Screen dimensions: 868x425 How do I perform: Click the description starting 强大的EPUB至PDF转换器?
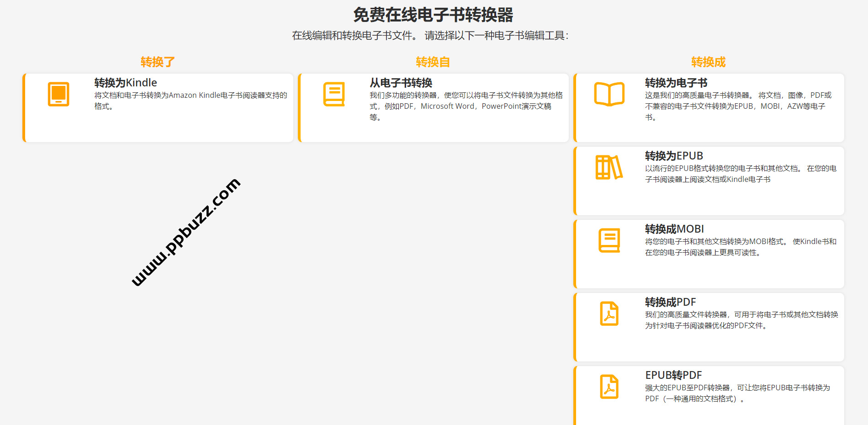(x=738, y=393)
